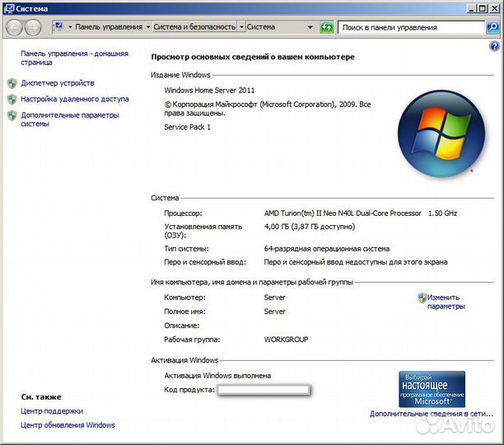Refresh the address bar location
504x445 pixels.
327,27
